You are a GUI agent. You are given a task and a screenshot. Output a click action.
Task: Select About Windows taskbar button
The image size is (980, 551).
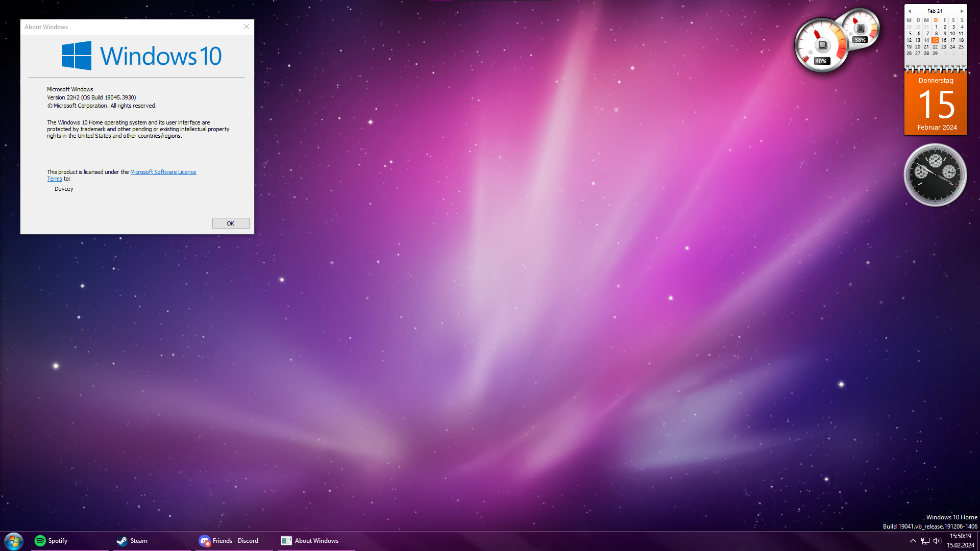pos(316,541)
